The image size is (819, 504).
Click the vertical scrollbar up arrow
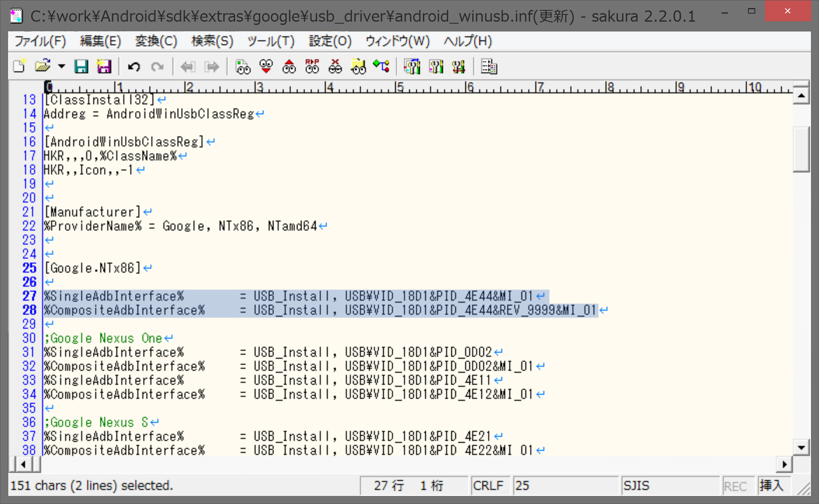(801, 95)
